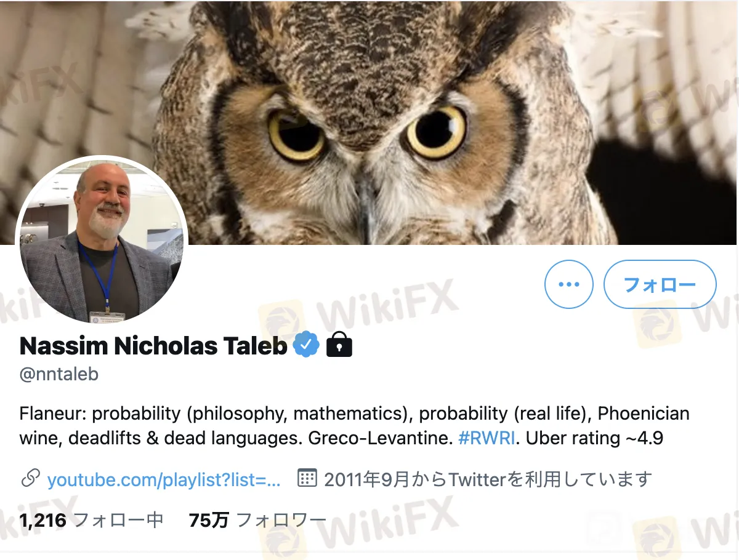The image size is (739, 560).
Task: Click the #RWRI hashtag link
Action: tap(487, 438)
